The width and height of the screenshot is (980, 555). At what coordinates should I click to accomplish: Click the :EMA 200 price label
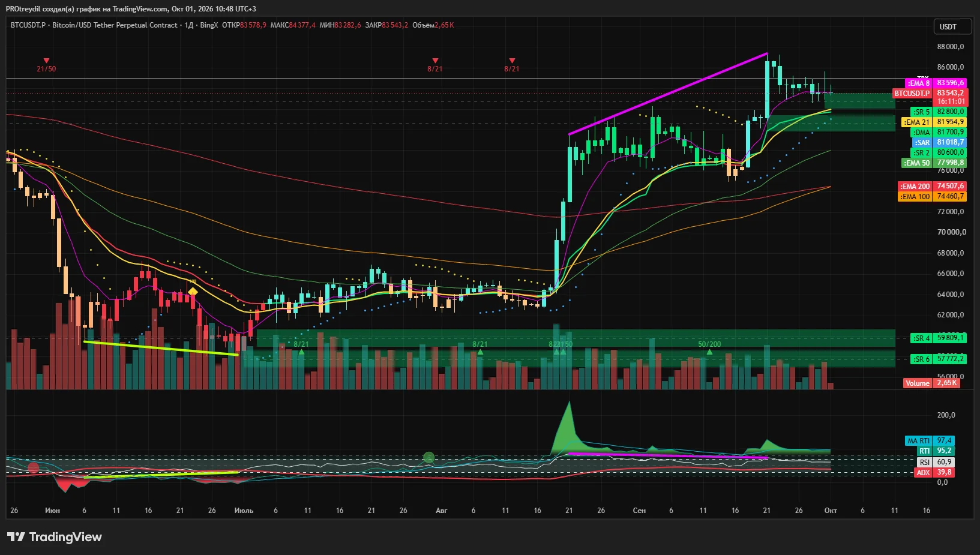pyautogui.click(x=933, y=186)
